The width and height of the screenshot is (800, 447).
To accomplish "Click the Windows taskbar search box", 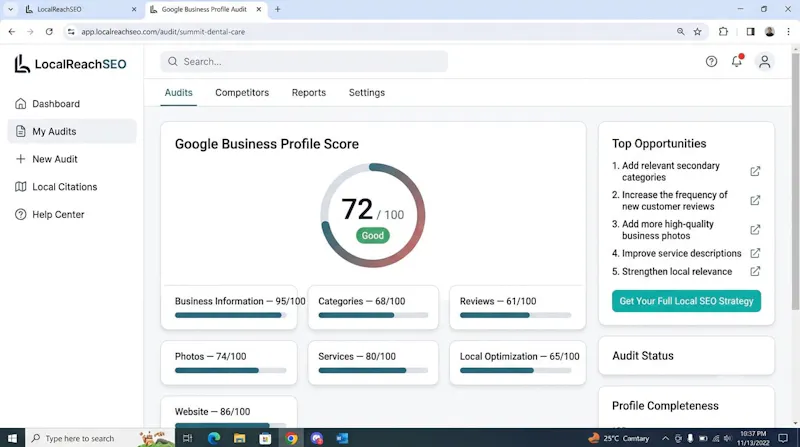I will [99, 438].
